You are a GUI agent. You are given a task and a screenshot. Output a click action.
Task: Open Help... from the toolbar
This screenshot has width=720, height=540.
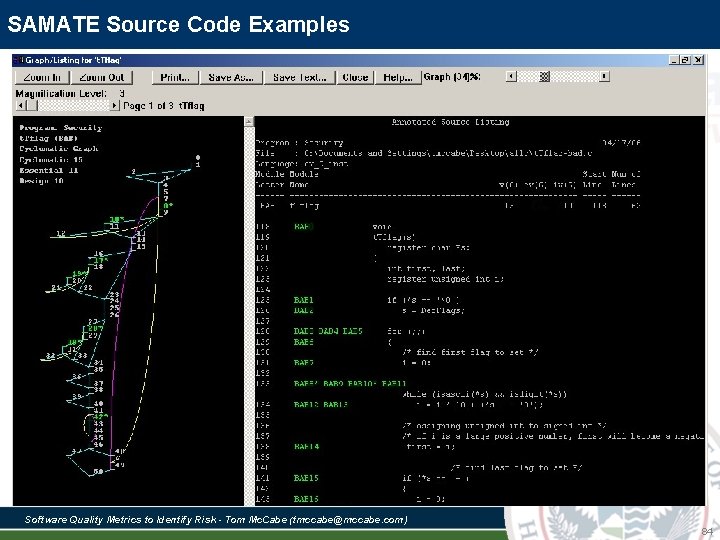click(x=398, y=77)
